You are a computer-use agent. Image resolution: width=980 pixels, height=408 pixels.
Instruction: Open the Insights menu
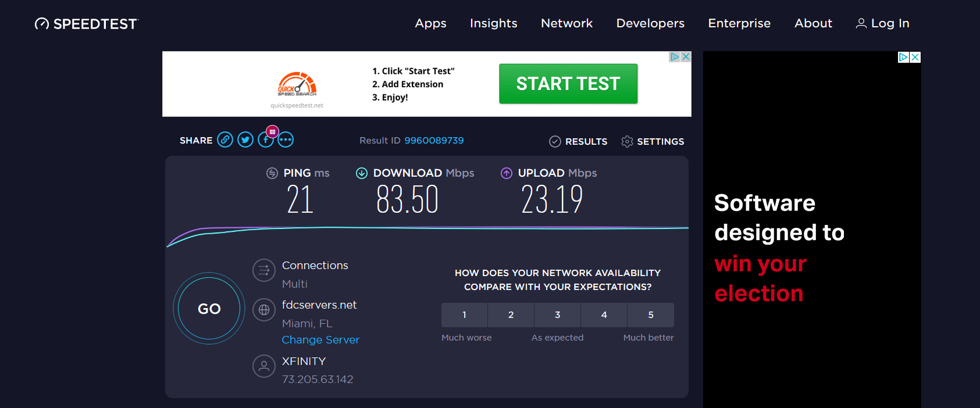pyautogui.click(x=493, y=23)
